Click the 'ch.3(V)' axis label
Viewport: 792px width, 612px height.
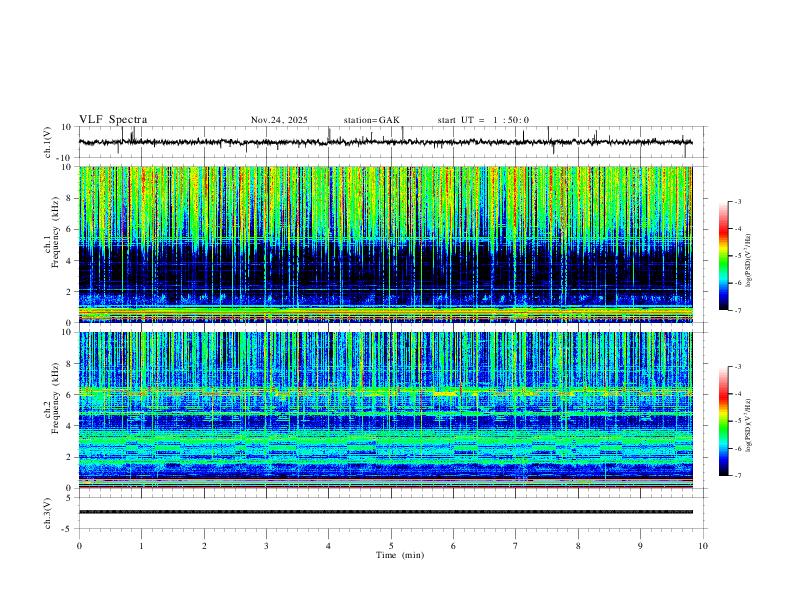tap(48, 513)
